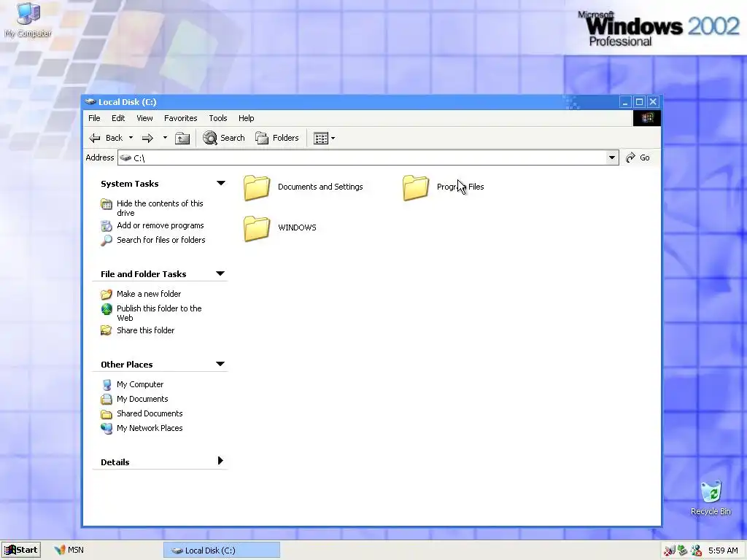The image size is (747, 560).
Task: Open the File menu
Action: click(94, 118)
